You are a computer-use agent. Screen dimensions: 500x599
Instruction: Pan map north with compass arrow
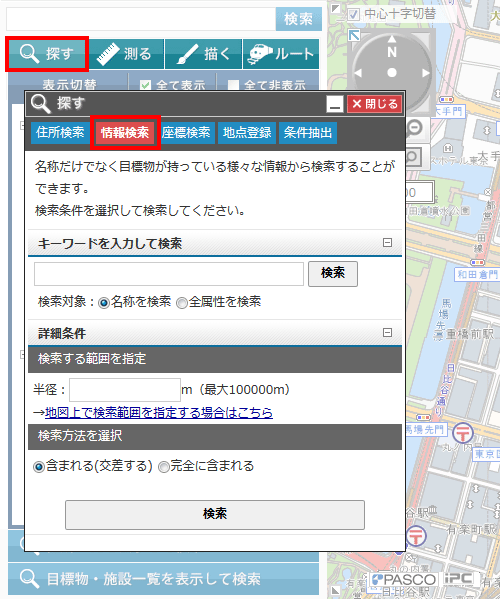[392, 39]
